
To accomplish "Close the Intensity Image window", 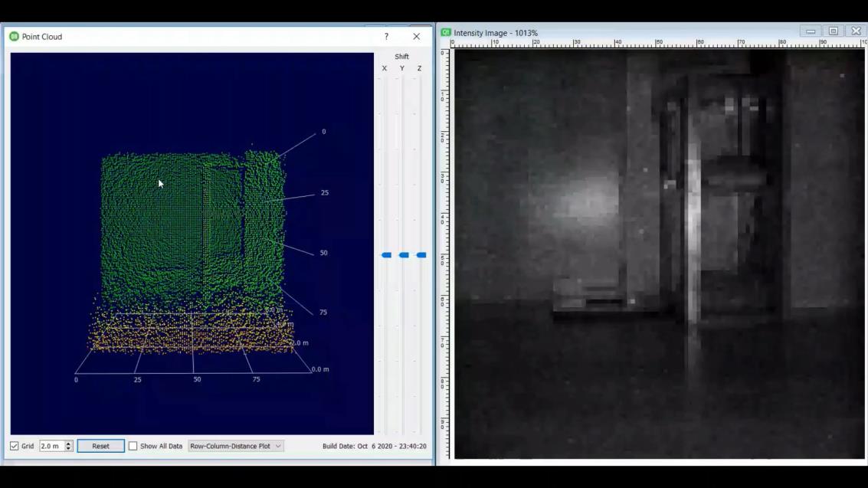I will tap(856, 31).
